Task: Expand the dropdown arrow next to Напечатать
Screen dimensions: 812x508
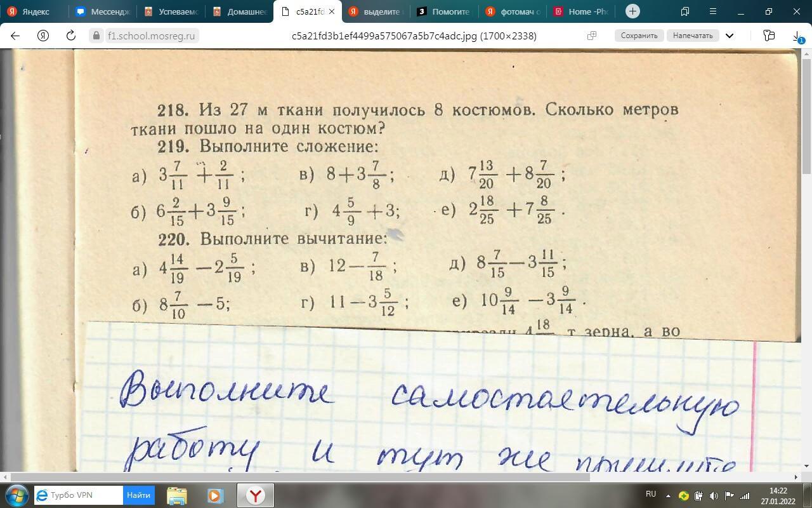Action: point(730,36)
